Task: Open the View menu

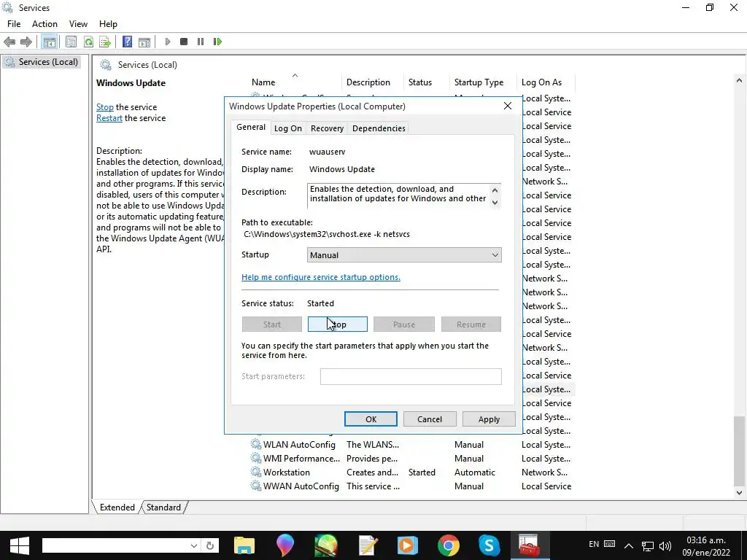Action: click(x=78, y=24)
